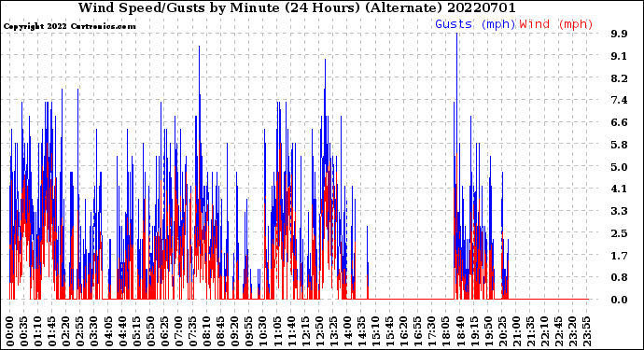Click the 14:00 time label
644x350 pixels.
pyautogui.click(x=347, y=331)
